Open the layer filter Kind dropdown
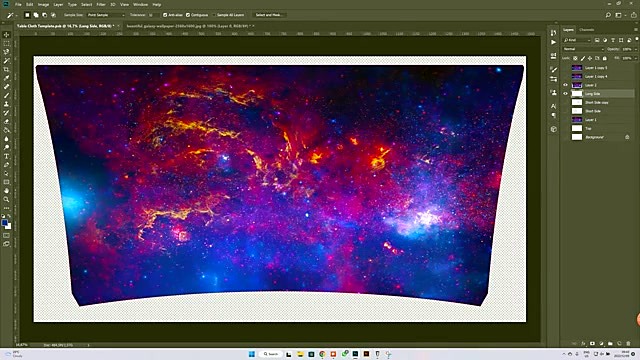 tap(577, 40)
